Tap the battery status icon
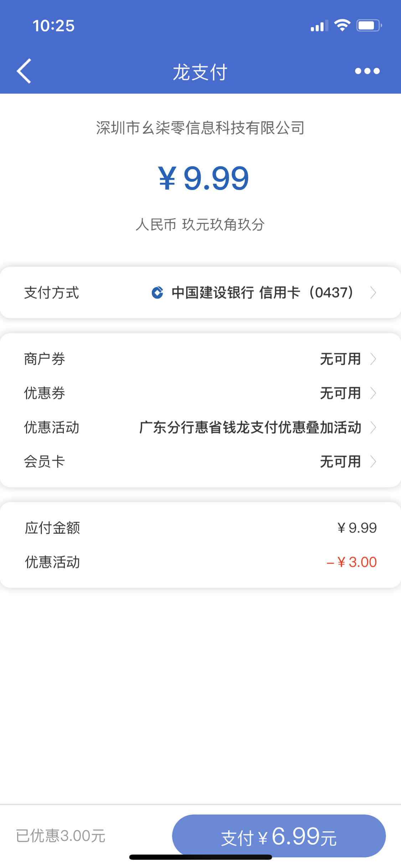This screenshot has height=868, width=401. pos(369,26)
